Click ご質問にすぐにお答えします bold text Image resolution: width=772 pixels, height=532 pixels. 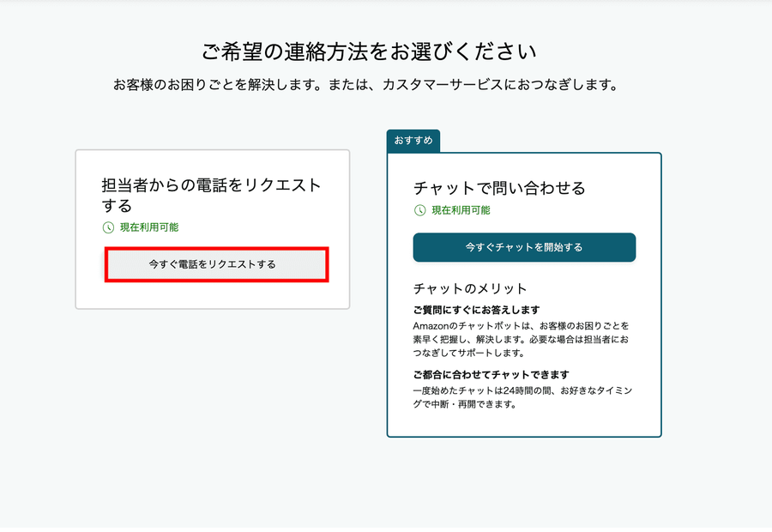pos(476,310)
